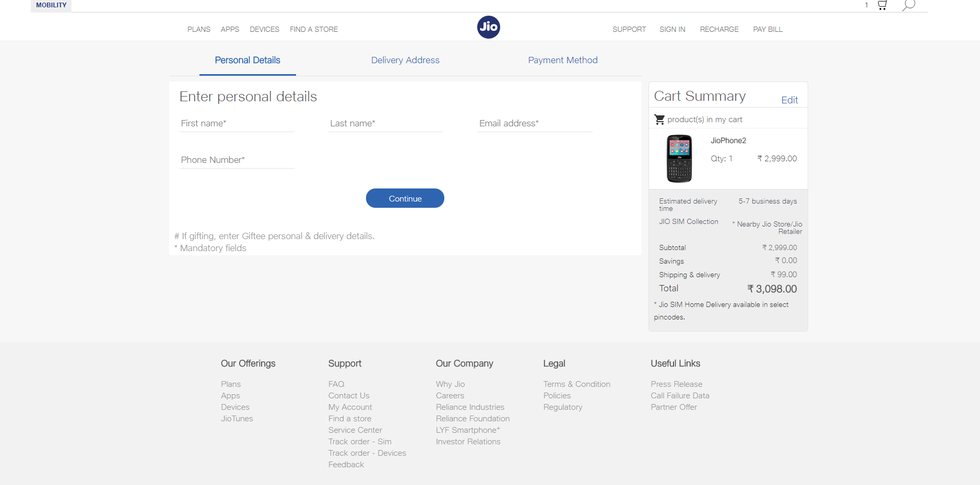Focus the First name field
The height and width of the screenshot is (485, 980).
pyautogui.click(x=237, y=124)
